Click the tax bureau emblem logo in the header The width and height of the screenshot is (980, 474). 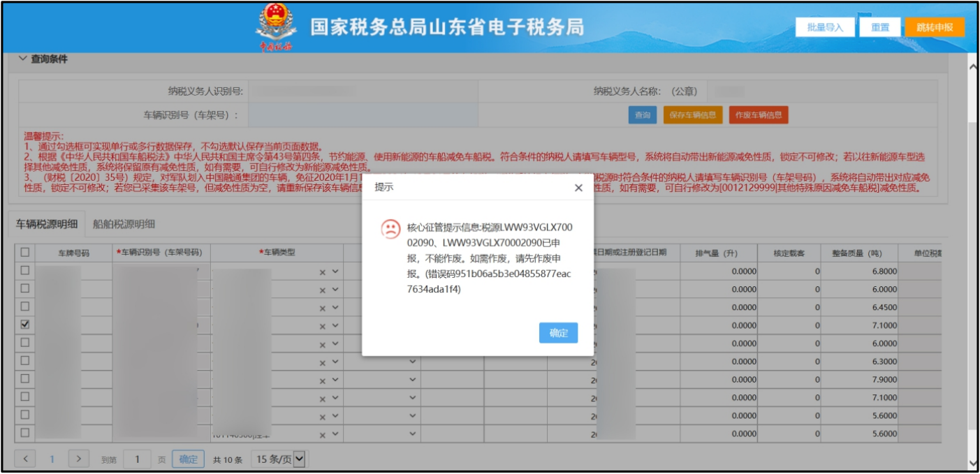tap(276, 27)
